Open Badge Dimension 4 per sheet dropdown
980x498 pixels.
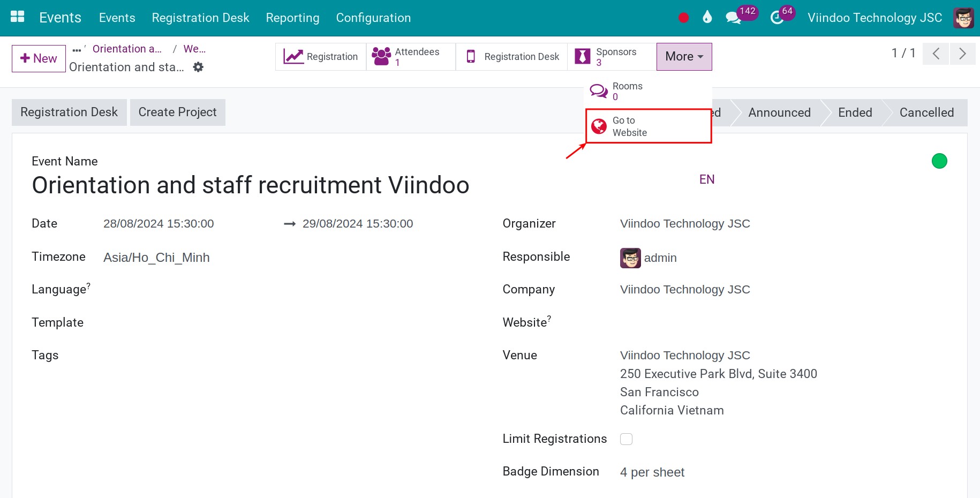pos(652,472)
